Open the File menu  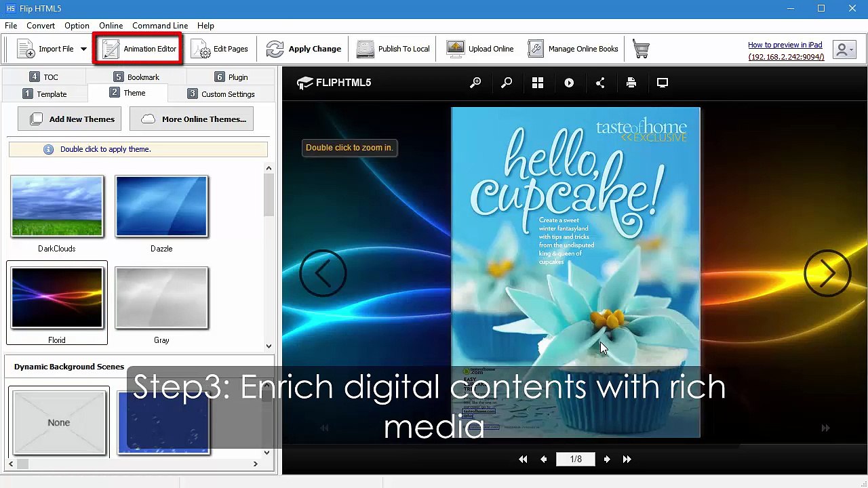coord(11,25)
